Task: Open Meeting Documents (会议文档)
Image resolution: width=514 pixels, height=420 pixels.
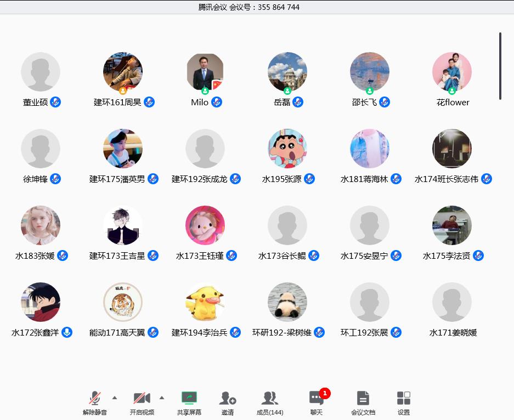Action: (363, 399)
